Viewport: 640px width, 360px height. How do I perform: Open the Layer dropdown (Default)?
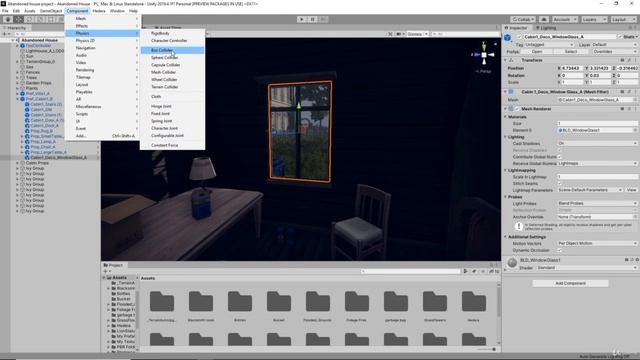[614, 44]
